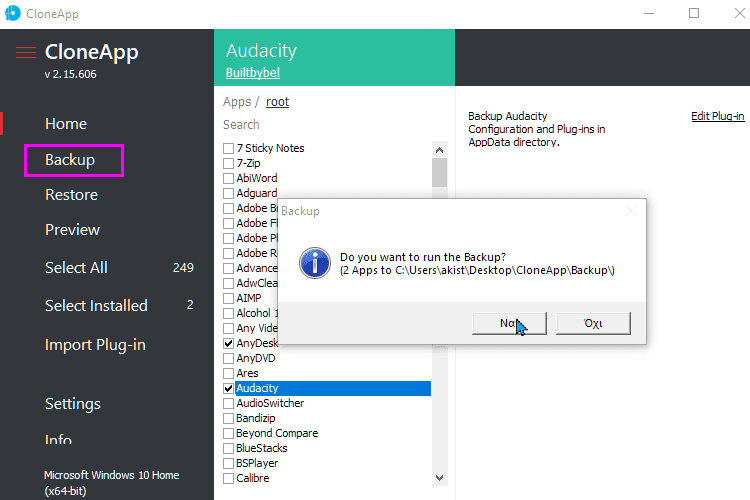Select the highlighted Audacity row label
Viewport: 750px width, 500px height.
pyautogui.click(x=333, y=389)
